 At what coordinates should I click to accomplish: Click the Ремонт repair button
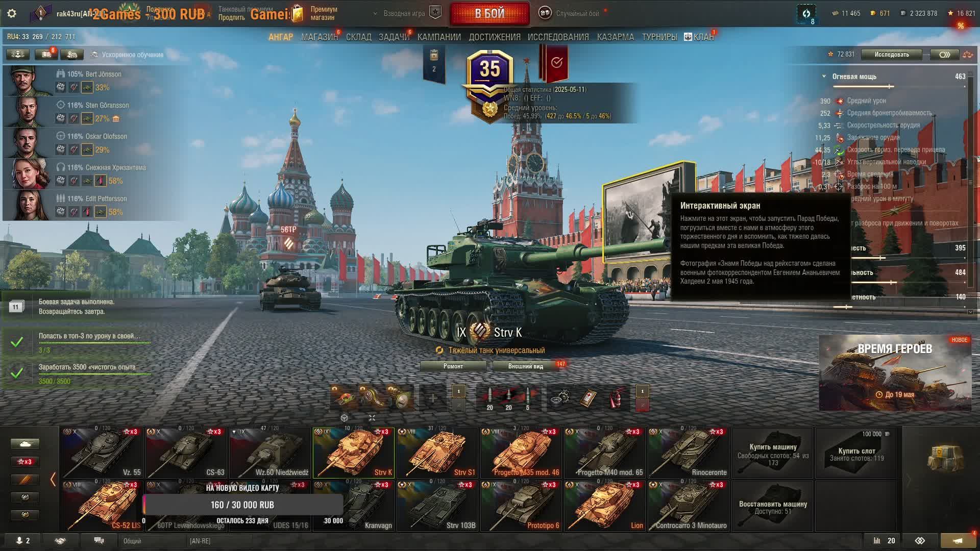click(453, 366)
